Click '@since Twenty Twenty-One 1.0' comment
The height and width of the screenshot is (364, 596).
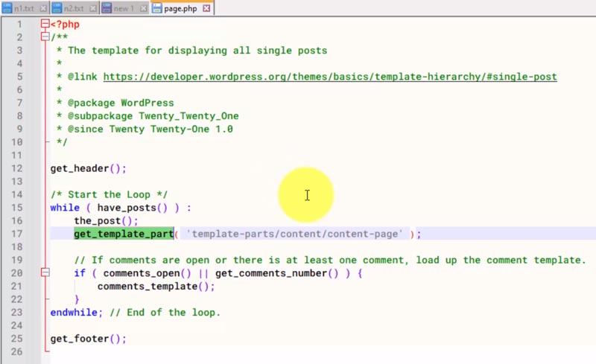[145, 130]
